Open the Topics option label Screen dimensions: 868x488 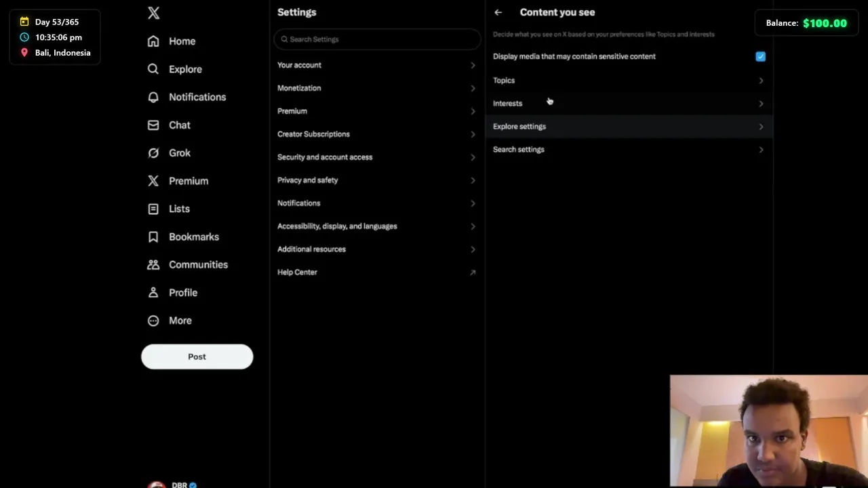coord(504,81)
